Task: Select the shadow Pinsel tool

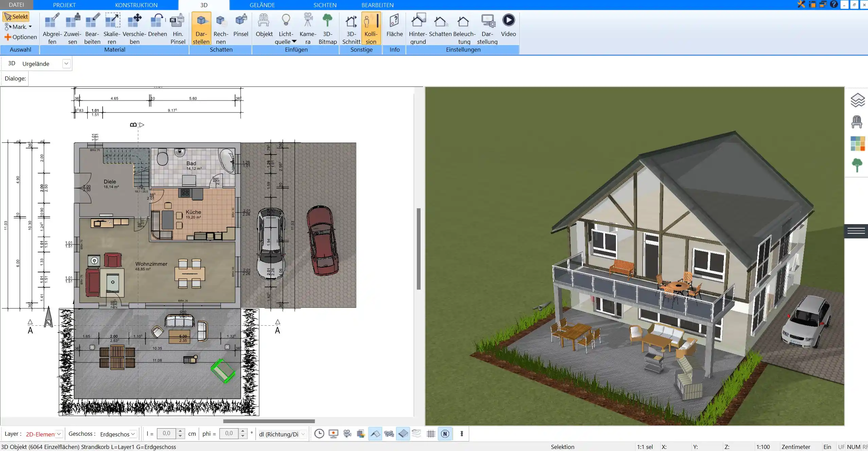Action: (x=241, y=25)
